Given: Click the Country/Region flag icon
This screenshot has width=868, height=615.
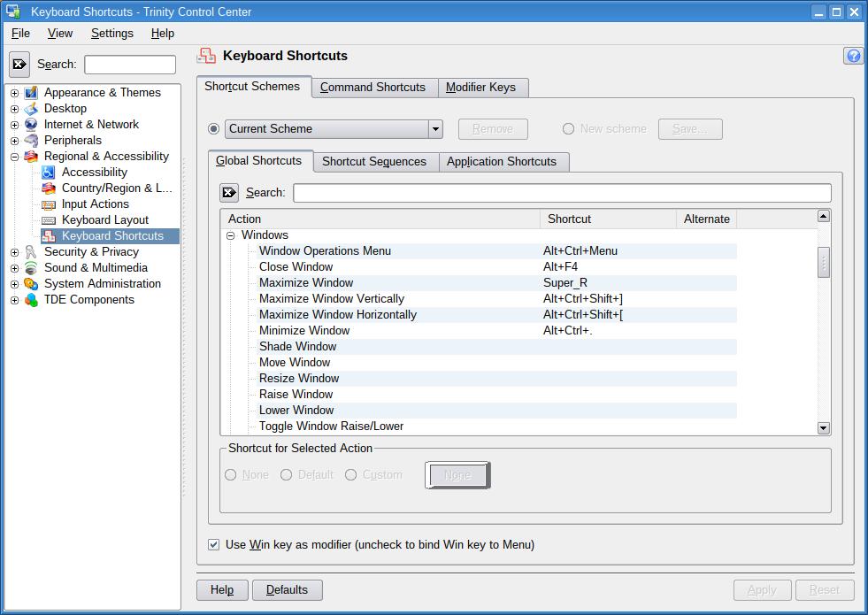Looking at the screenshot, I should click(49, 188).
